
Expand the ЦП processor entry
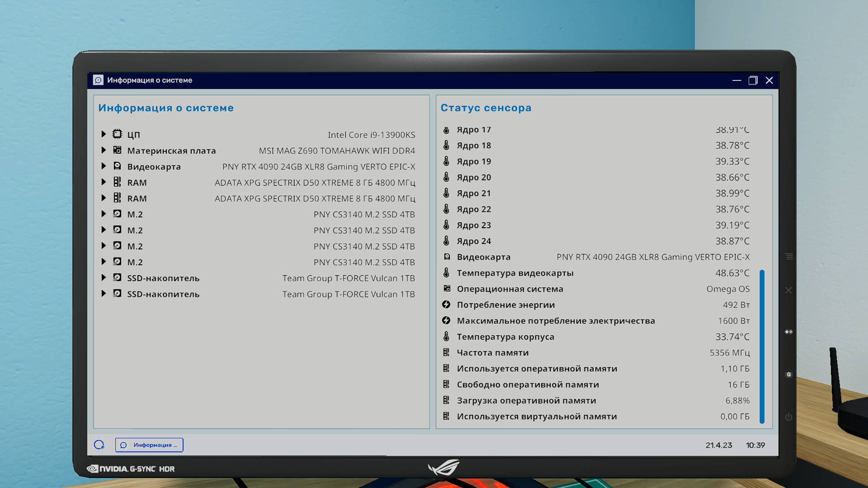(x=104, y=134)
